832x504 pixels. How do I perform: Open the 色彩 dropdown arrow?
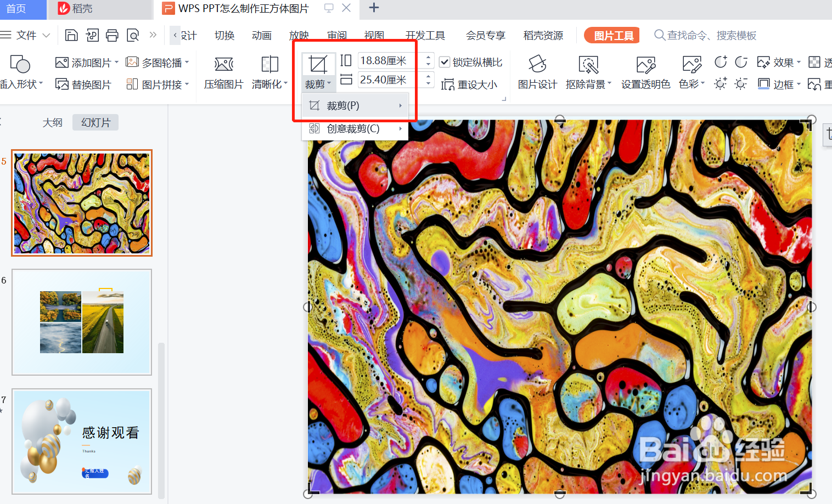click(702, 84)
